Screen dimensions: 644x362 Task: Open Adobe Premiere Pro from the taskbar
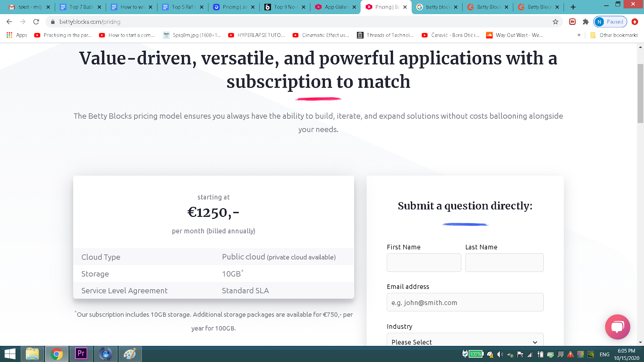click(x=81, y=354)
